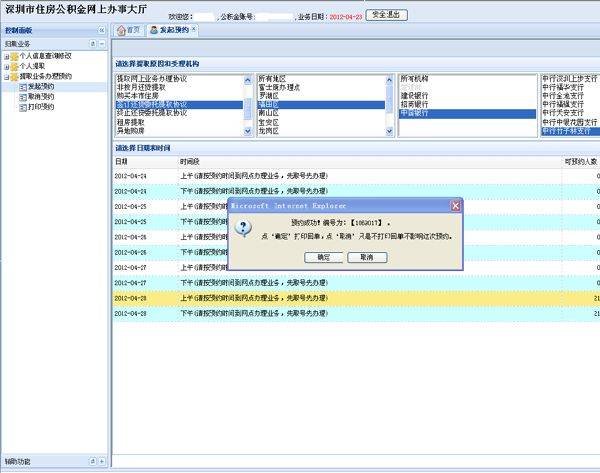Expand the 个人信息查询修改 tree node
Viewport: 600px width, 473px height.
(7, 57)
